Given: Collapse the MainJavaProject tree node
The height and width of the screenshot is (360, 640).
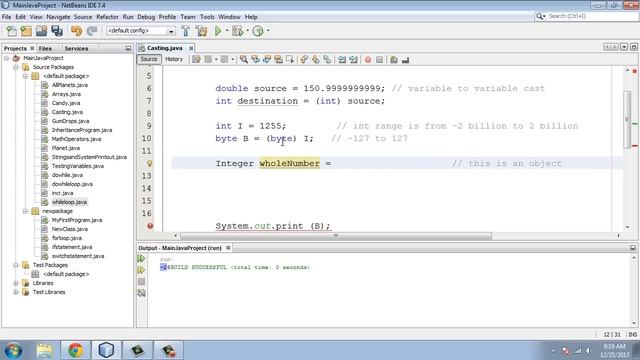Looking at the screenshot, I should coord(6,58).
